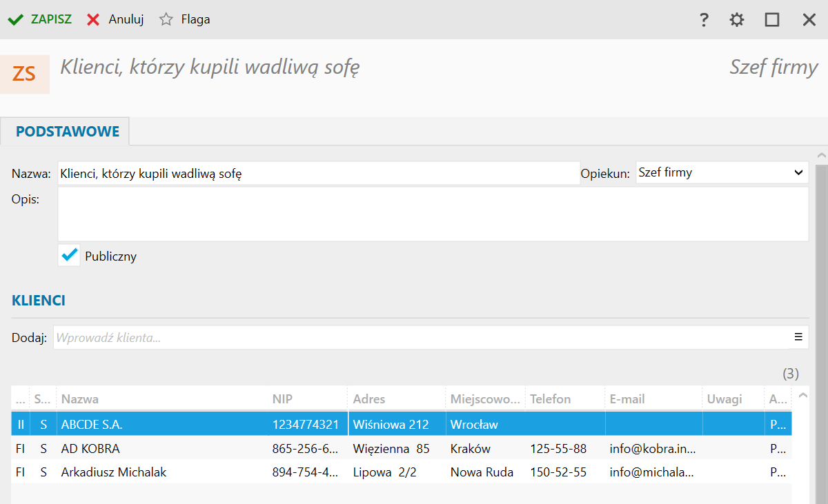Maximize the window with the square icon
This screenshot has height=504, width=828.
[772, 20]
